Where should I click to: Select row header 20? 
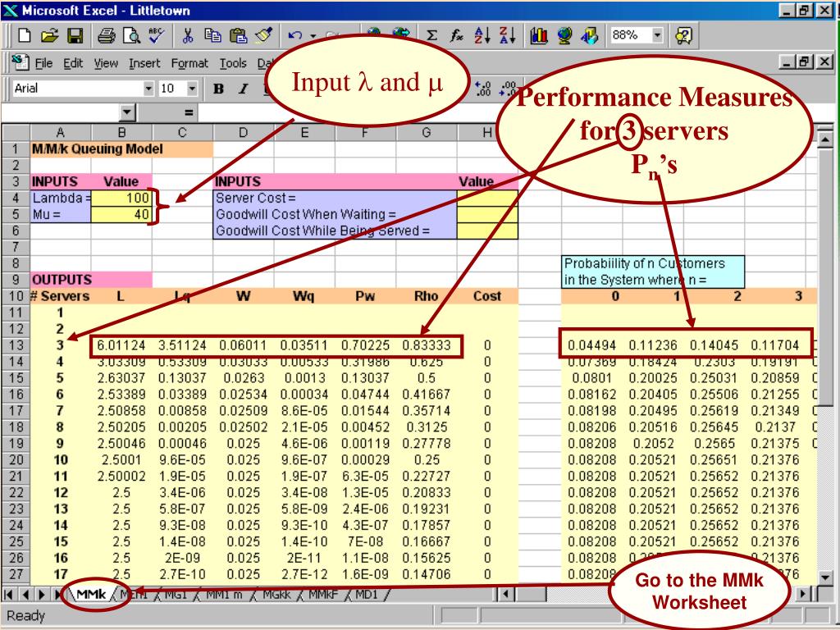point(16,459)
